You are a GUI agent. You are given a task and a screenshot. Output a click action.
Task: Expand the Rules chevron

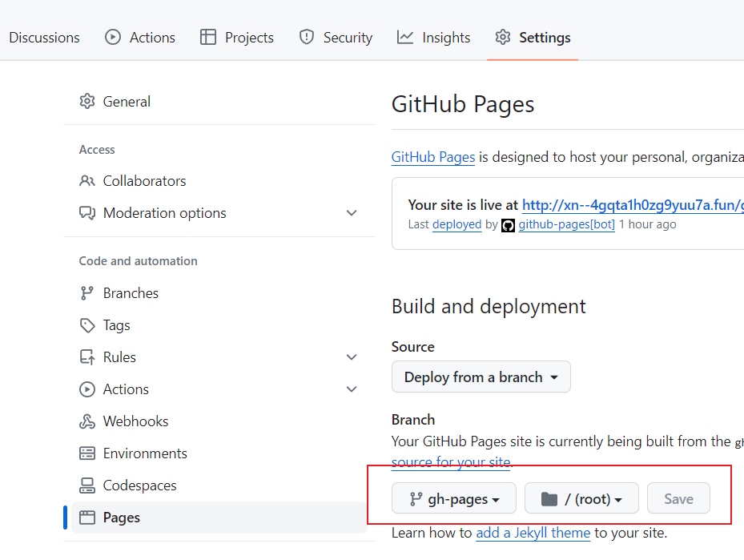click(x=352, y=357)
